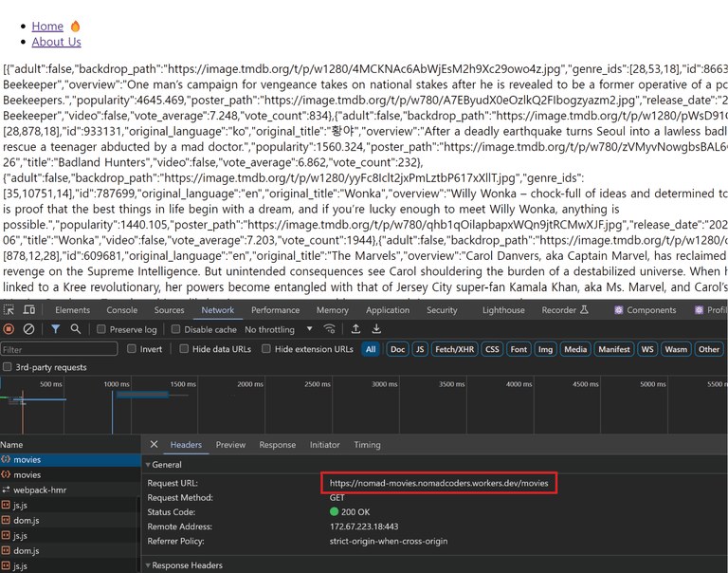The image size is (728, 573).
Task: Stop recording network log
Action: pos(9,329)
